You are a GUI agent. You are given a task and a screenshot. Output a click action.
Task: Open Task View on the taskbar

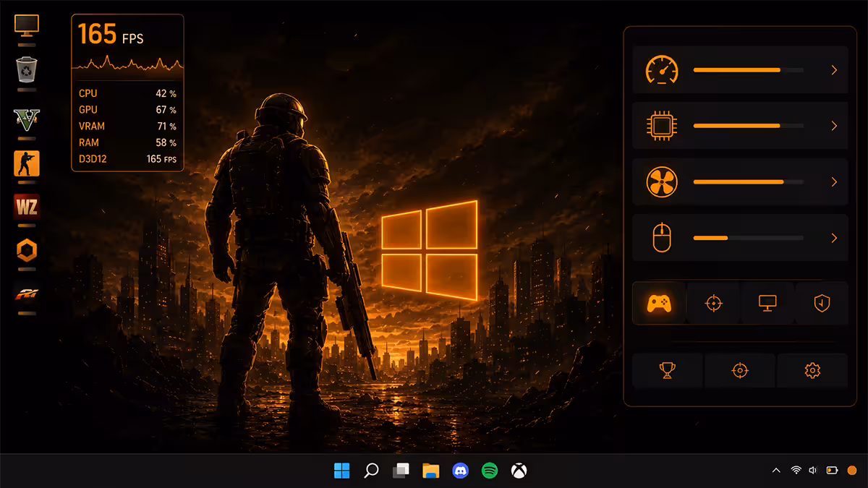401,471
